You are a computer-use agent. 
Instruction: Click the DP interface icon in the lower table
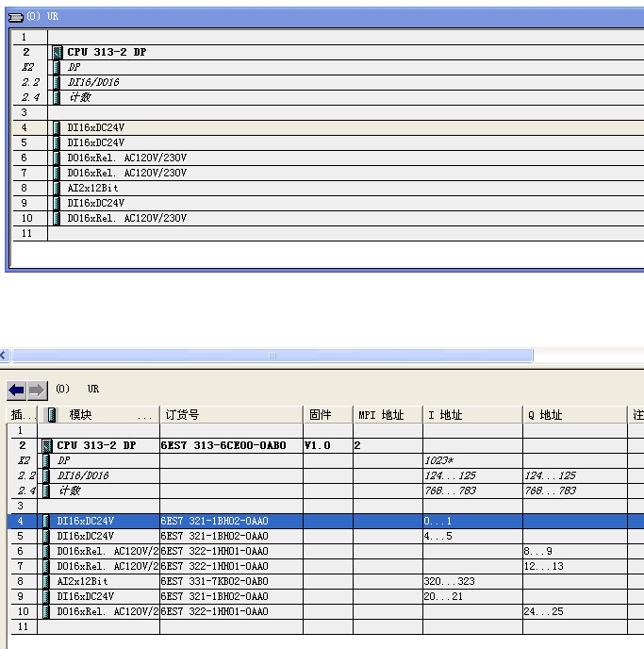[46, 461]
